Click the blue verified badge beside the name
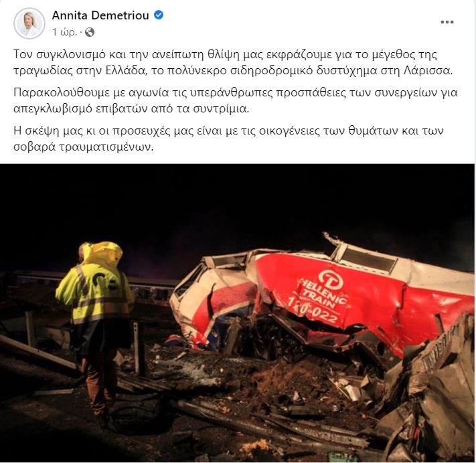The height and width of the screenshot is (463, 476). point(159,15)
